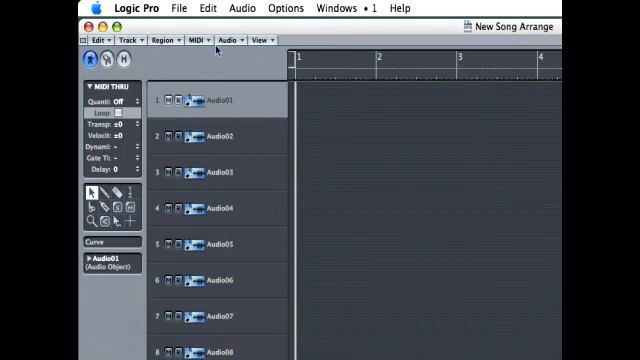Image resolution: width=640 pixels, height=360 pixels.
Task: Toggle the Link chain button
Action: pyautogui.click(x=107, y=59)
